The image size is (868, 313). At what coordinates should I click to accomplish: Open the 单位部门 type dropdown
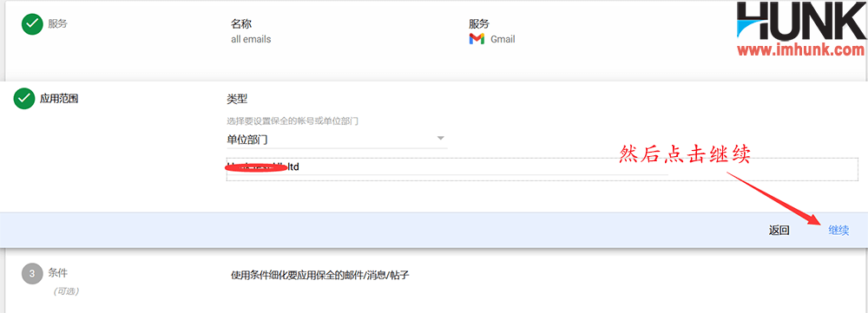337,139
